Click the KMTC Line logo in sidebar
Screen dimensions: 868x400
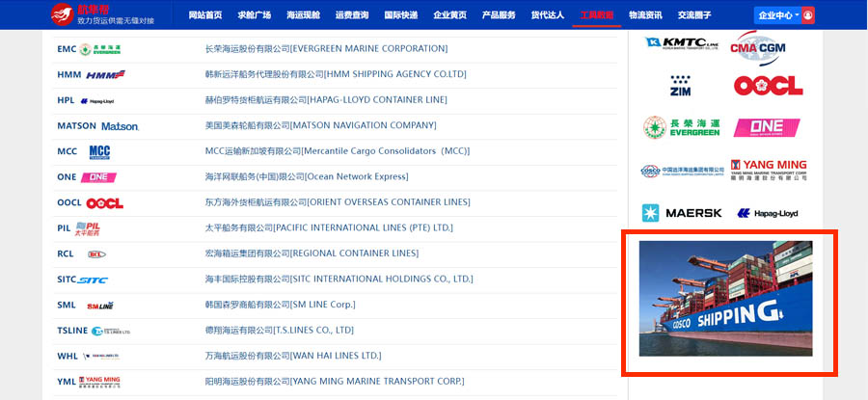pyautogui.click(x=682, y=43)
